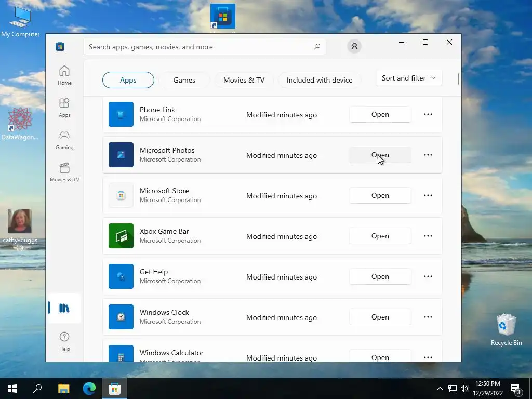Launch Microsoft Edge from taskbar
This screenshot has height=399, width=532.
tap(89, 389)
